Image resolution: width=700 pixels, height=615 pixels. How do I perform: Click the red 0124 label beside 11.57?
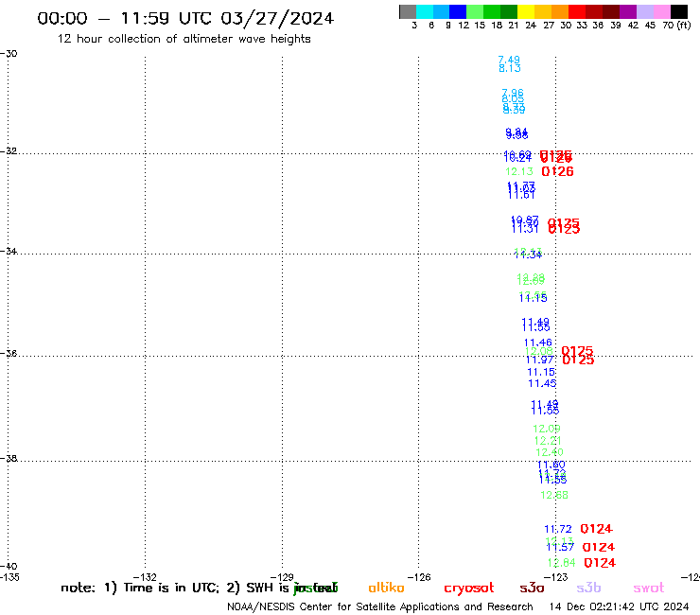599,547
